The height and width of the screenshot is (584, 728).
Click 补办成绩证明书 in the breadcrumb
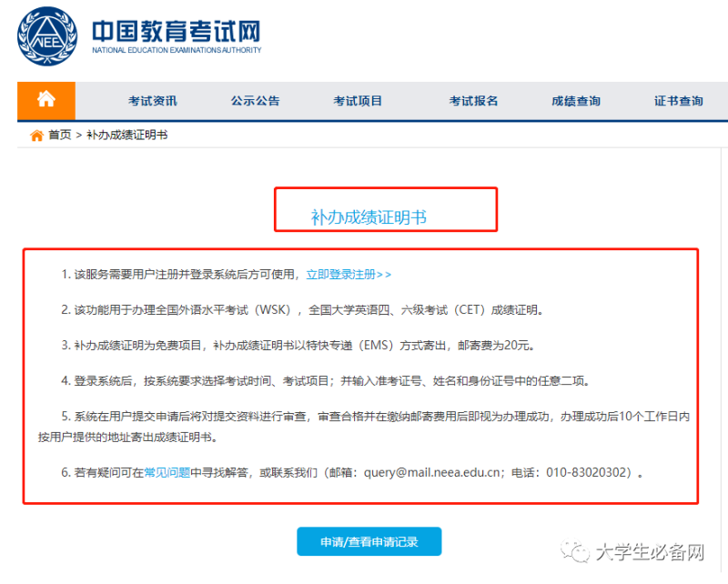[x=126, y=136]
